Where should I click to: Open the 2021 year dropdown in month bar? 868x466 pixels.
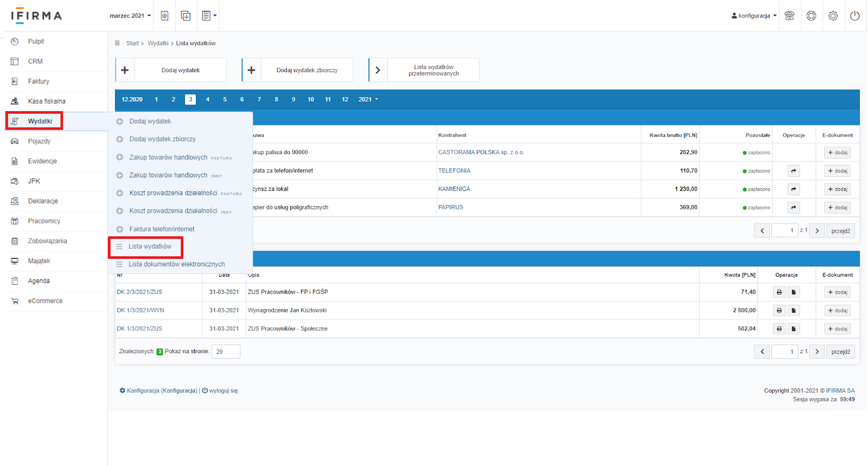pyautogui.click(x=368, y=99)
